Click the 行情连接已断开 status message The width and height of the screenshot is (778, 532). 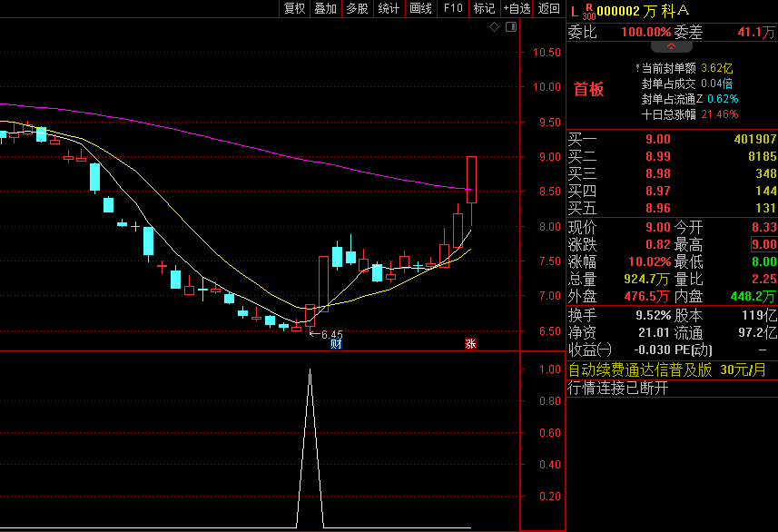pyautogui.click(x=617, y=388)
